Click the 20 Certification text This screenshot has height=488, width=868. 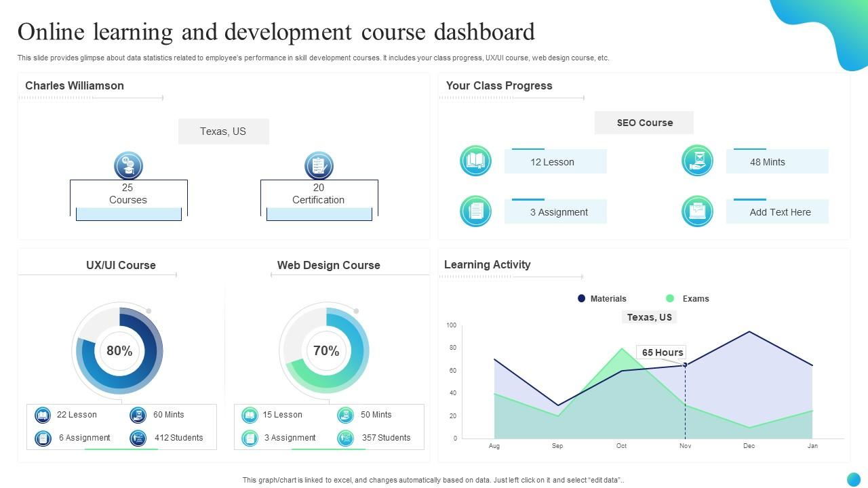point(319,194)
